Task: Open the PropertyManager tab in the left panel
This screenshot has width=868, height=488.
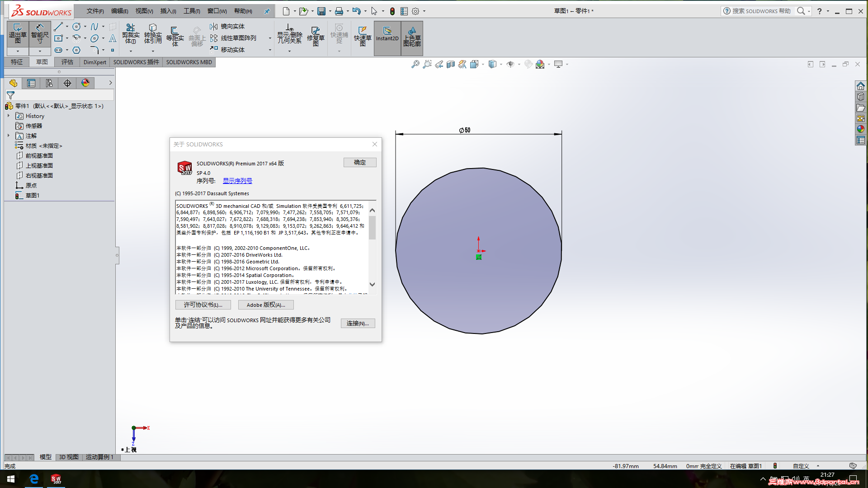Action: click(31, 83)
